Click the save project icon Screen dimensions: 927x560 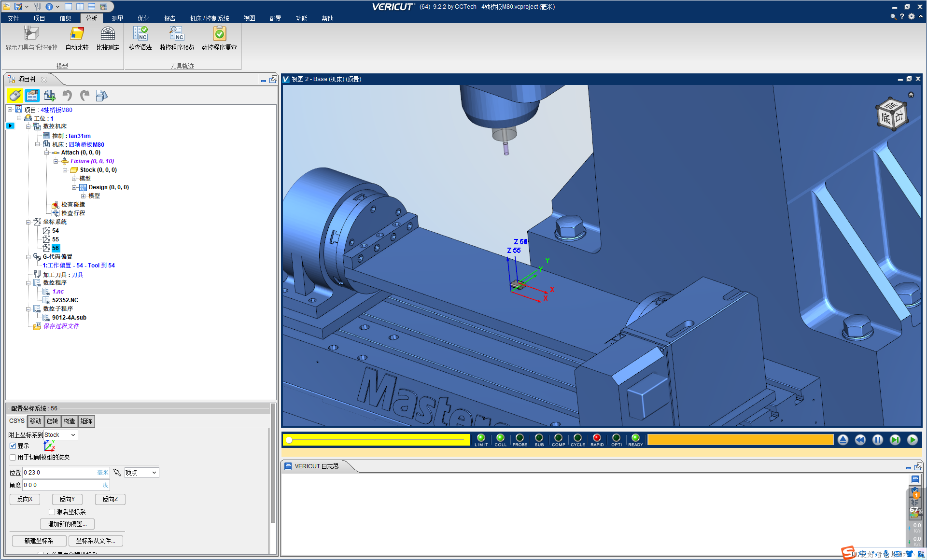click(x=18, y=7)
